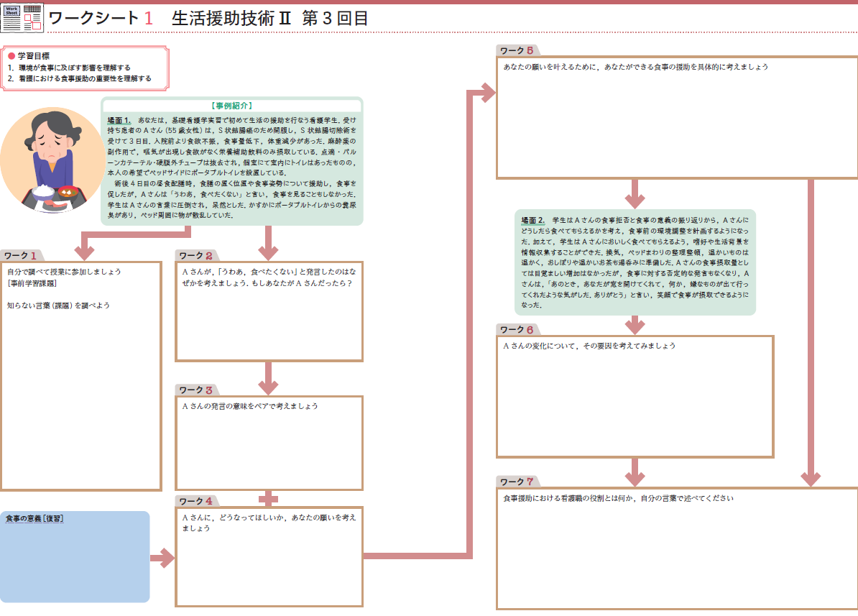Click the prompt '食事援助における看護職の役割とは何か'
858x616 pixels.
click(x=569, y=498)
